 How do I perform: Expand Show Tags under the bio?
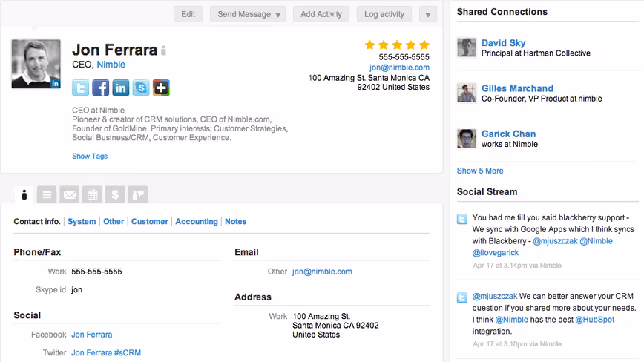90,156
